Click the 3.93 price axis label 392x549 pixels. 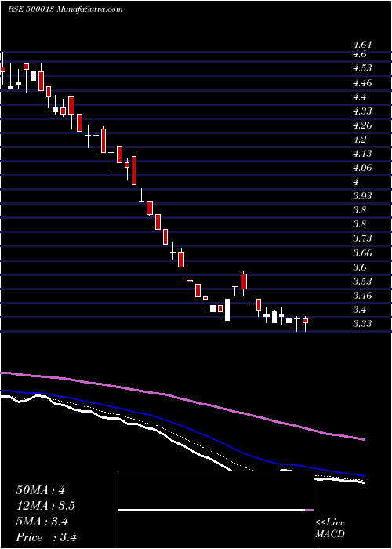(x=362, y=196)
